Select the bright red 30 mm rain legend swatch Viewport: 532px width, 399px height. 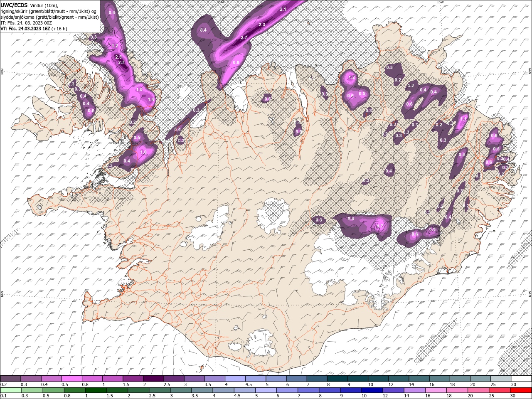click(x=521, y=390)
